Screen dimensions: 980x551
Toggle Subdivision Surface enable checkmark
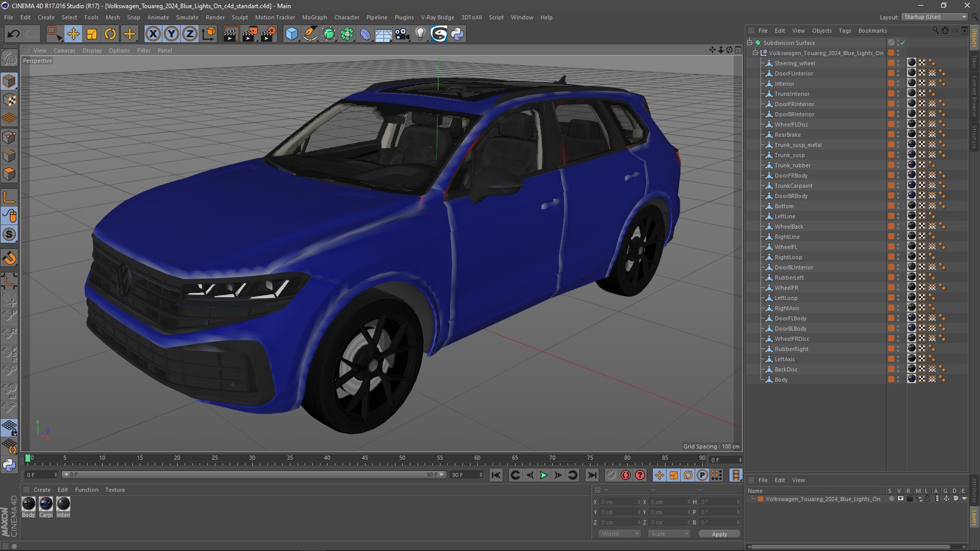[902, 43]
